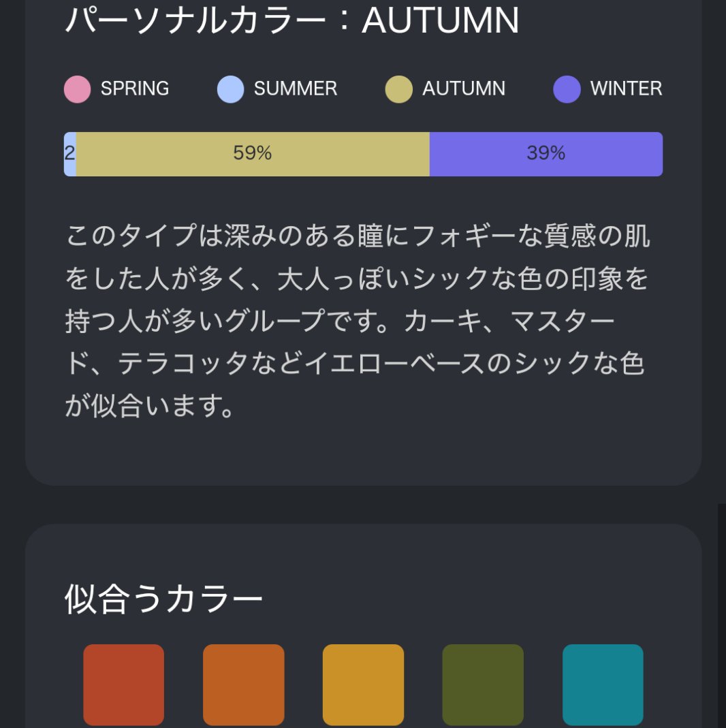Image resolution: width=726 pixels, height=728 pixels.
Task: Click the pink SPRING legend dot
Action: (x=77, y=89)
